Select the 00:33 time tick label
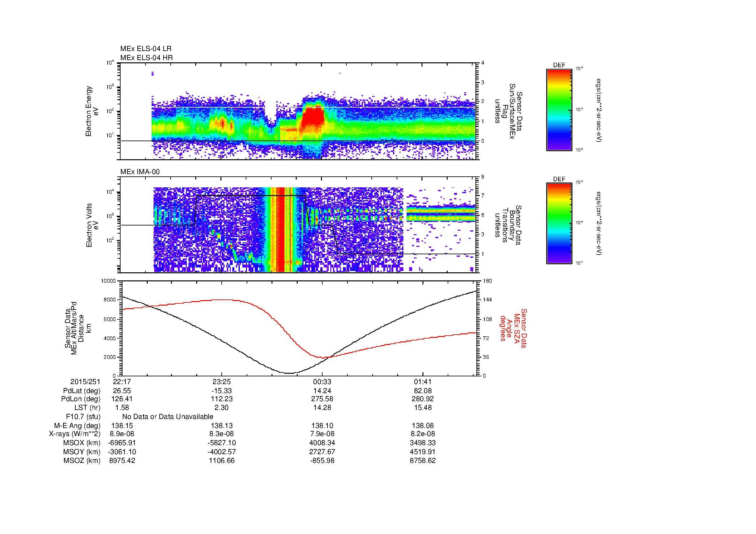Viewport: 756px width, 534px height. point(322,382)
